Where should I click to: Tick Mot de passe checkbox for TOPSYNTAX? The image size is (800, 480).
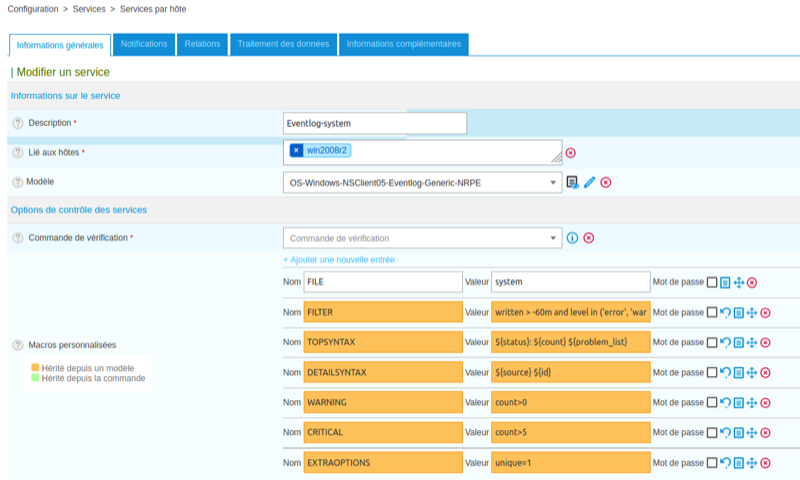pyautogui.click(x=712, y=343)
